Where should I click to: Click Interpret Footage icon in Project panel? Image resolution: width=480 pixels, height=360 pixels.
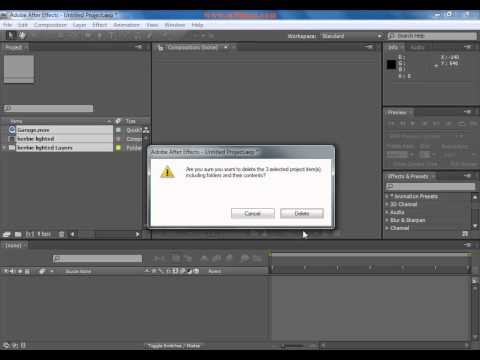tap(6, 234)
